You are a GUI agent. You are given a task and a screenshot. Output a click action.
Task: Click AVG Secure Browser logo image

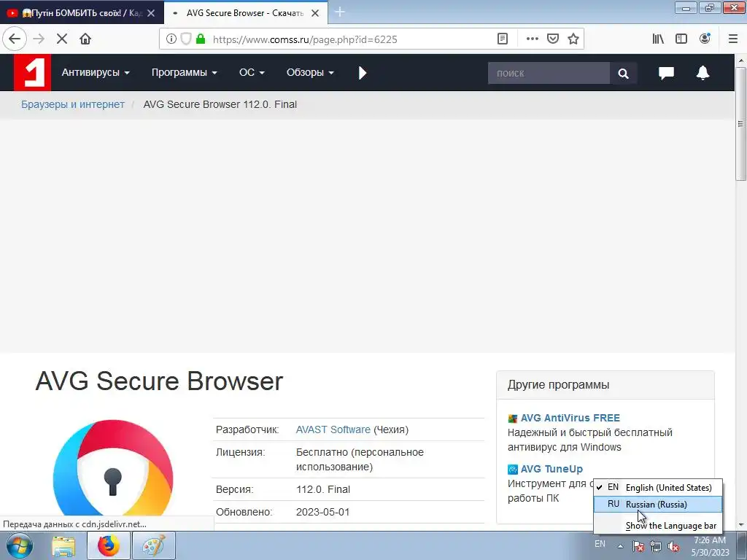[x=113, y=468]
